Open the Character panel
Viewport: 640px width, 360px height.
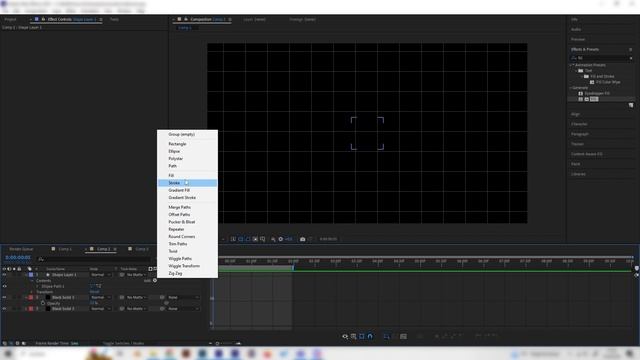(579, 124)
